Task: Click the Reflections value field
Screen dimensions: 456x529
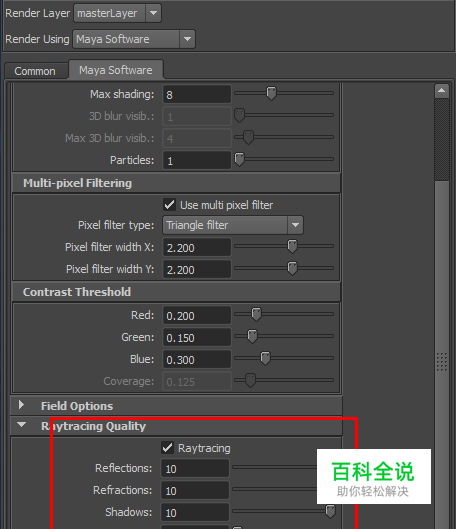Action: 195,468
